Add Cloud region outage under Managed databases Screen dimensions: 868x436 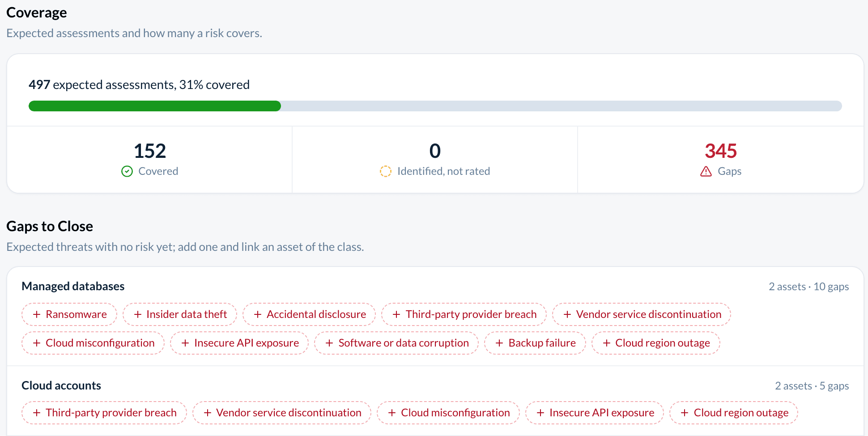[x=656, y=343]
